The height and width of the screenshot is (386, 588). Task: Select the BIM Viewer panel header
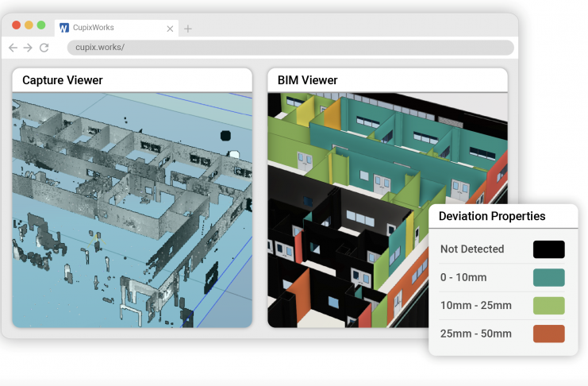coord(387,80)
